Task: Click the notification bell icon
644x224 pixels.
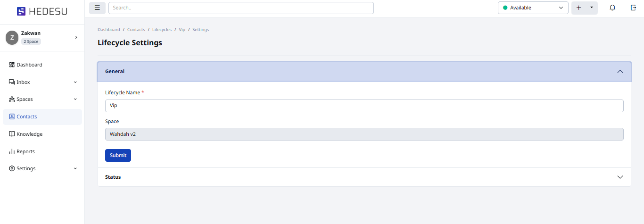Action: 612,8
